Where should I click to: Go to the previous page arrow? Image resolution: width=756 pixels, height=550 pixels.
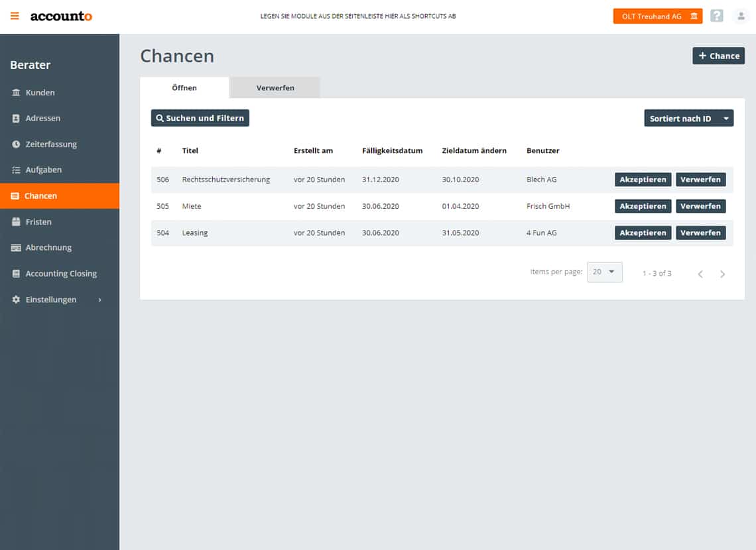(700, 274)
